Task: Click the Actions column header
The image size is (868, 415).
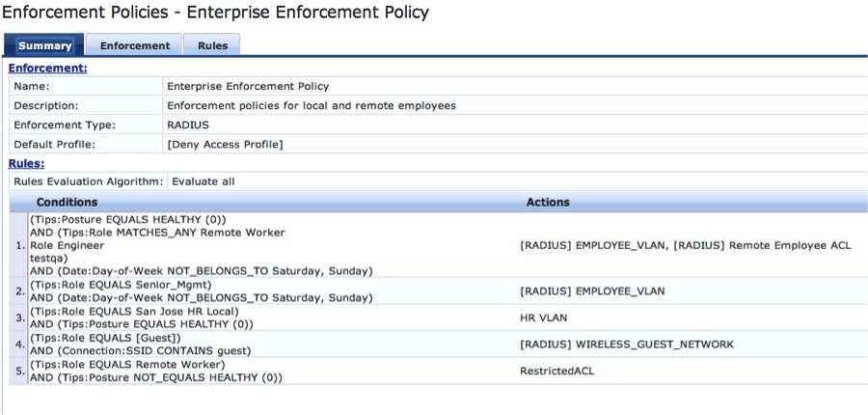Action: pyautogui.click(x=548, y=203)
